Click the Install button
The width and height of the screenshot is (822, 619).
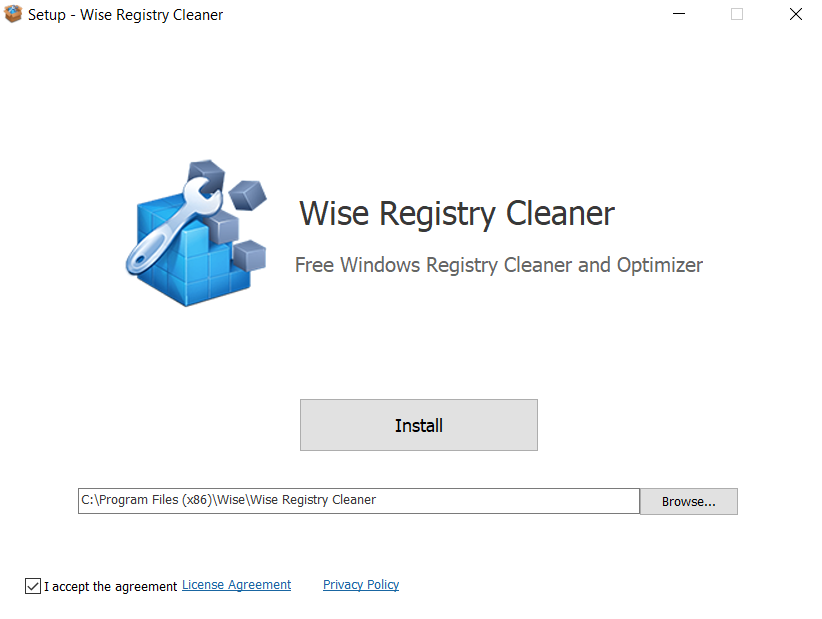coord(418,425)
